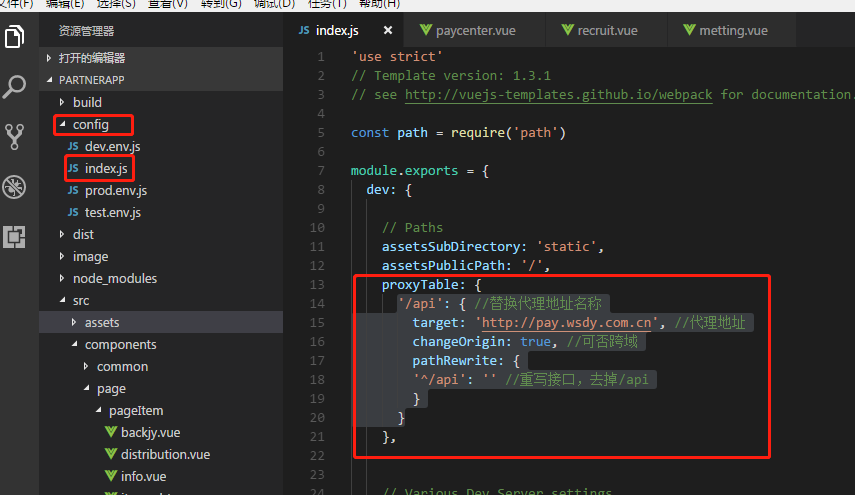855x495 pixels.
Task: Open the Source Control view
Action: pyautogui.click(x=14, y=137)
